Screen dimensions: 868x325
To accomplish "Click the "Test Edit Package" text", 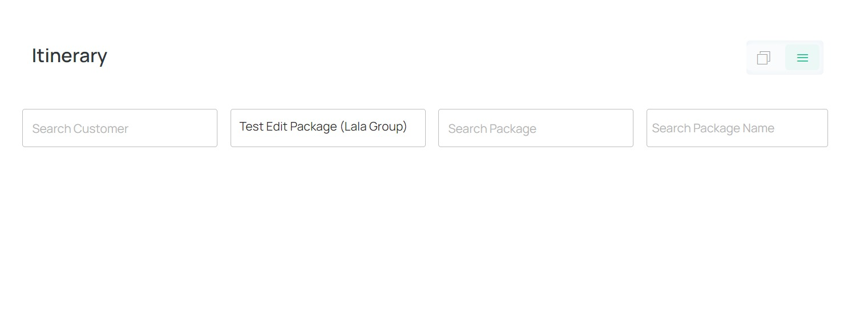I will point(288,127).
